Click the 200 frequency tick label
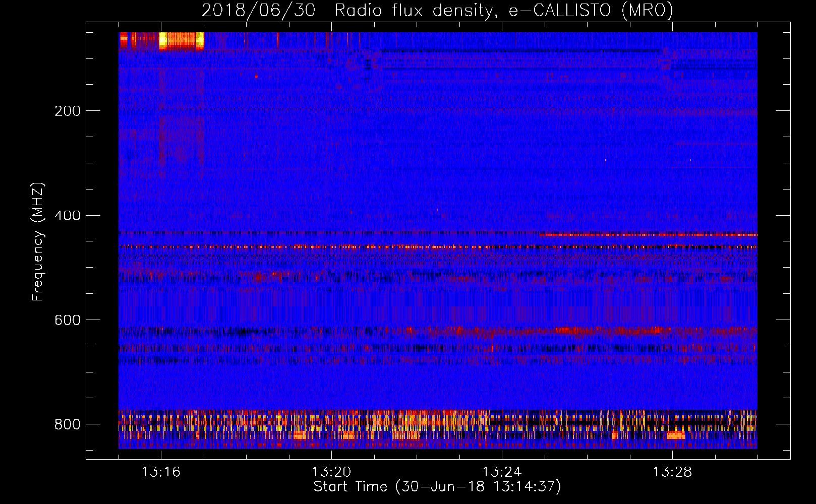Screen dimensions: 816x504 (x=68, y=111)
